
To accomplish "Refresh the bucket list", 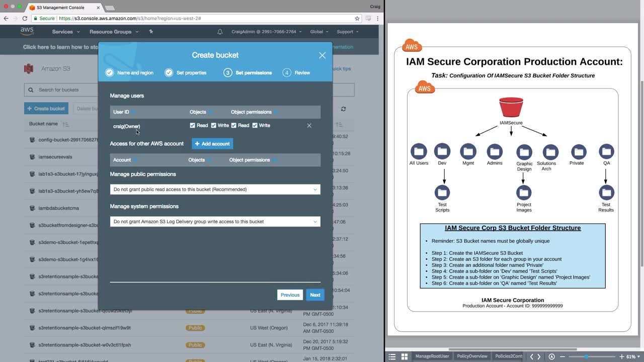I will (344, 109).
